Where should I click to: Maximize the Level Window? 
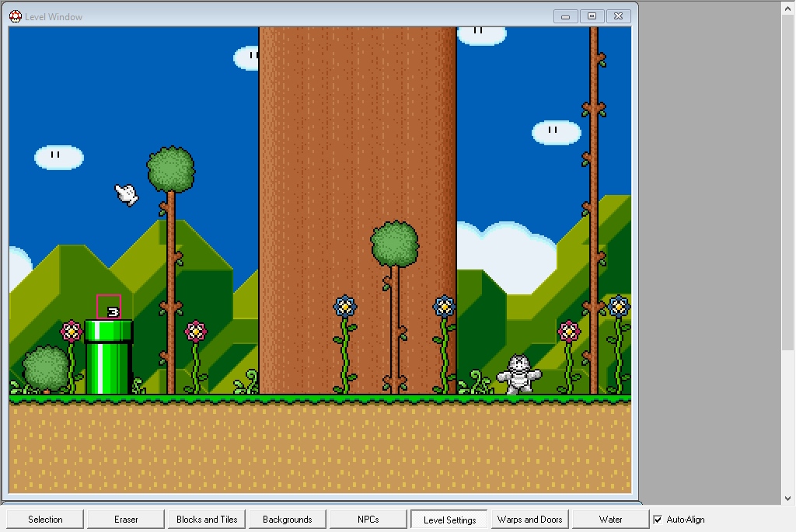pyautogui.click(x=592, y=16)
